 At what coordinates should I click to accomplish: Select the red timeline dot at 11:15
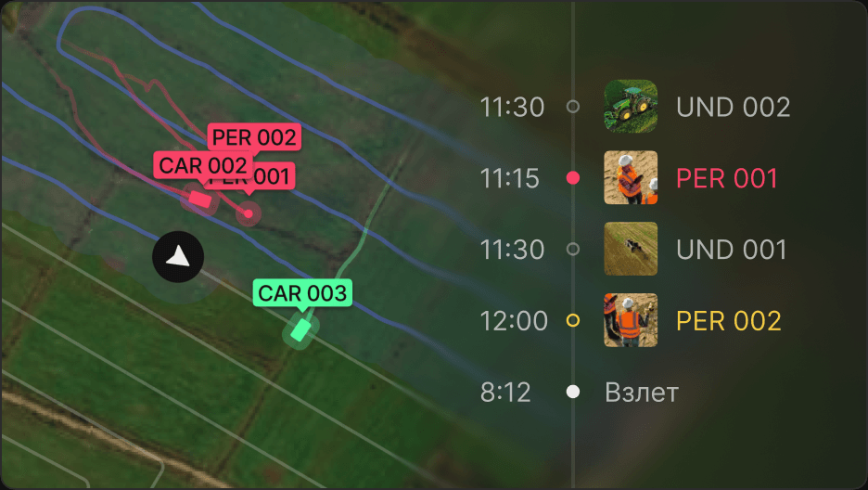[x=573, y=178]
